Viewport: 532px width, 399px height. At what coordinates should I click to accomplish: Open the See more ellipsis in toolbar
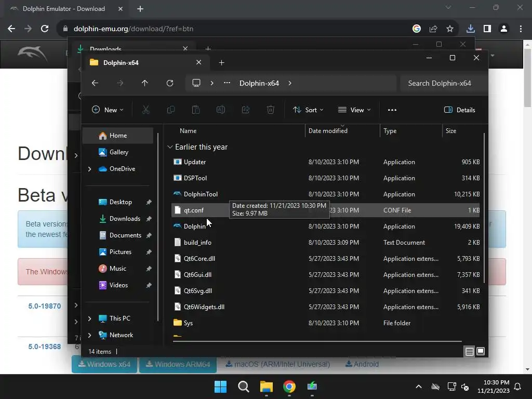(x=392, y=110)
